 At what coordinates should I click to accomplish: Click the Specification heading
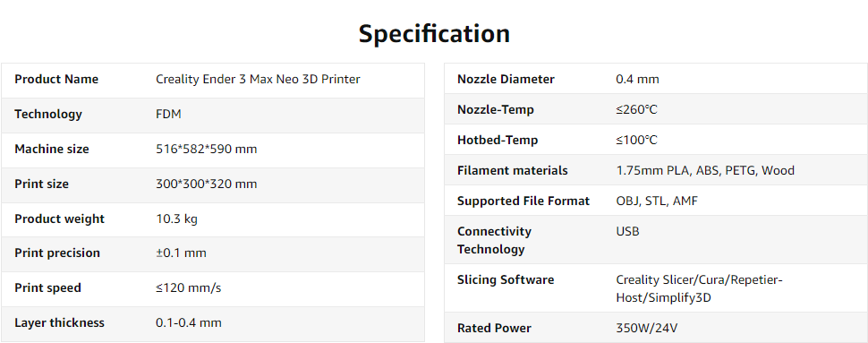(434, 34)
